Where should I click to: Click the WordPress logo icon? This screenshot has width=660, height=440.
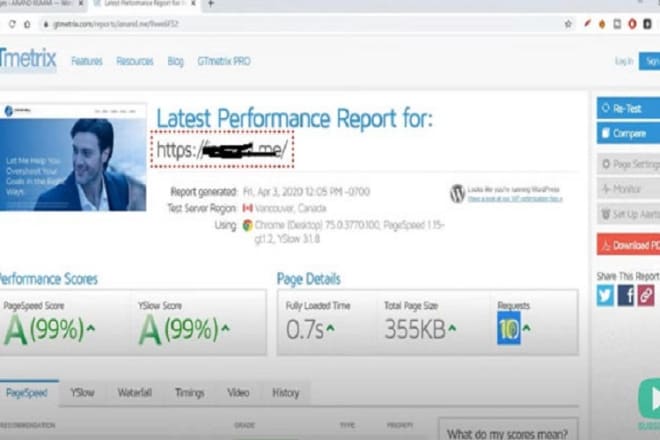click(458, 193)
